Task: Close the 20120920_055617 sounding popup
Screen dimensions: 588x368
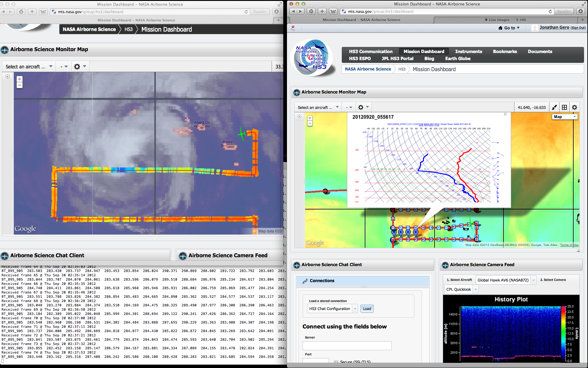Action: pyautogui.click(x=505, y=114)
